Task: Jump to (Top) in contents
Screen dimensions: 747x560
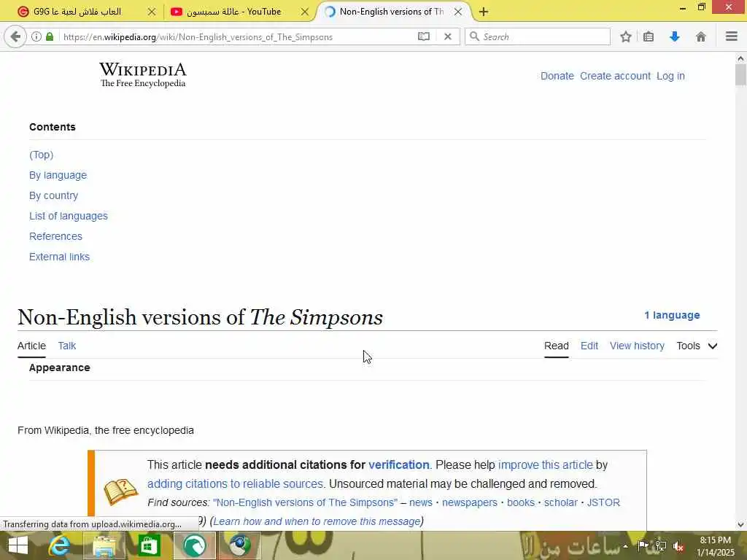Action: (x=42, y=155)
